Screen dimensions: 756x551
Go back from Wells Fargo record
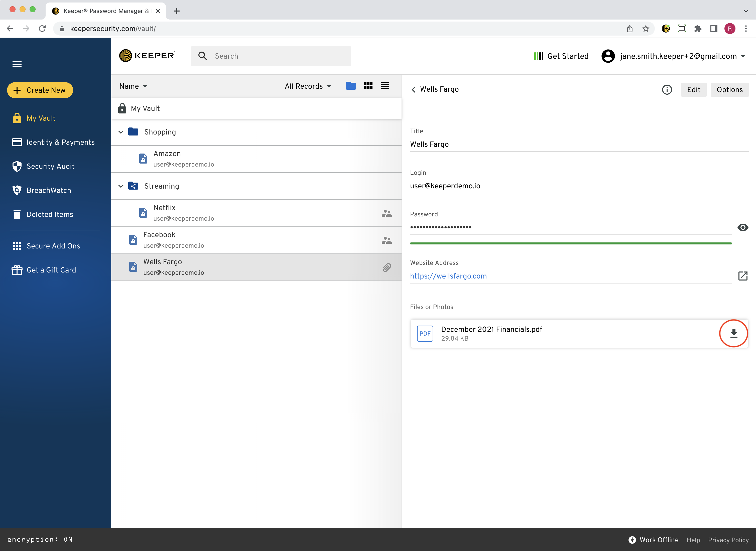point(413,89)
